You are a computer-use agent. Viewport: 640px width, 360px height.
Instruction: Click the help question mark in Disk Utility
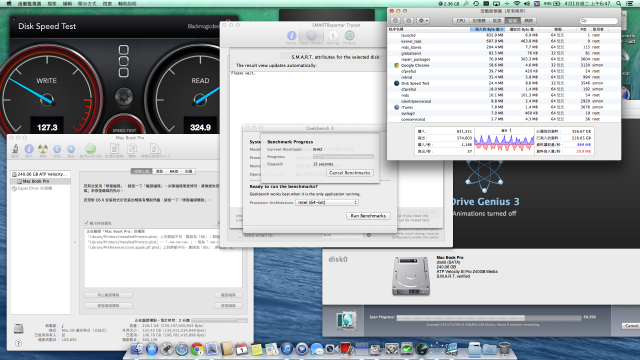point(18,343)
